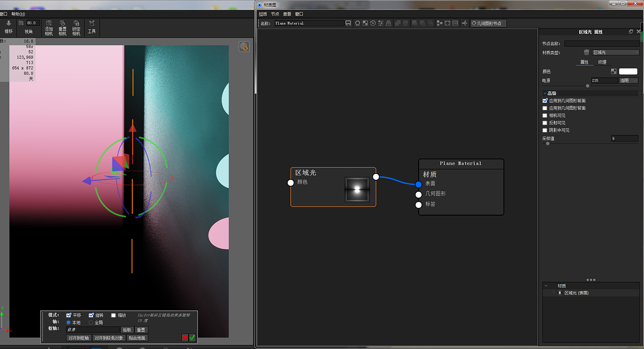This screenshot has width=644, height=349.
Task: Select the Global (全局) axis radio button
Action: [x=91, y=323]
